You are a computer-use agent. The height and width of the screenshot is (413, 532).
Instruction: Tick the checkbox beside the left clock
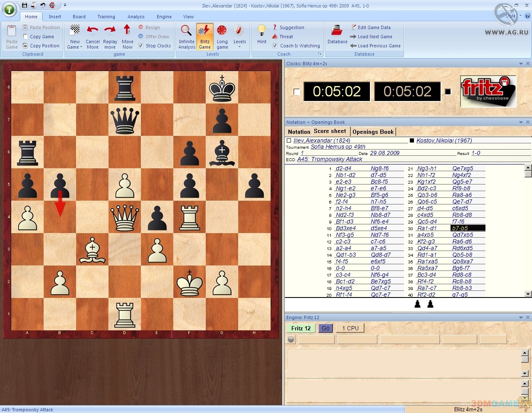pos(296,92)
